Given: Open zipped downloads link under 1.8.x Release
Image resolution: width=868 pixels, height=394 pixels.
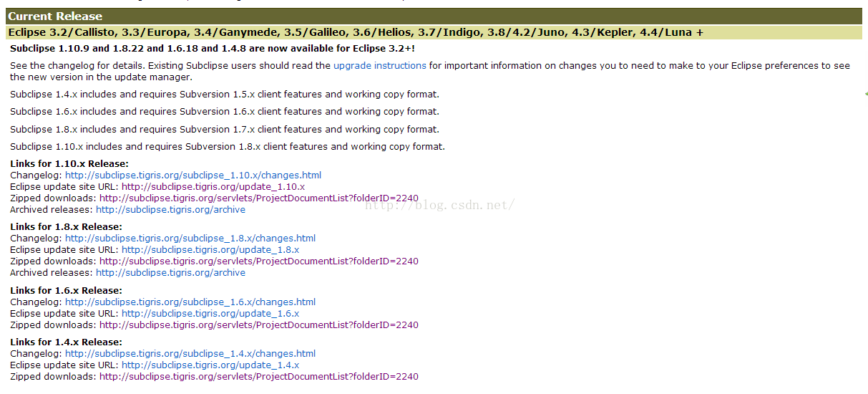Looking at the screenshot, I should tap(259, 261).
